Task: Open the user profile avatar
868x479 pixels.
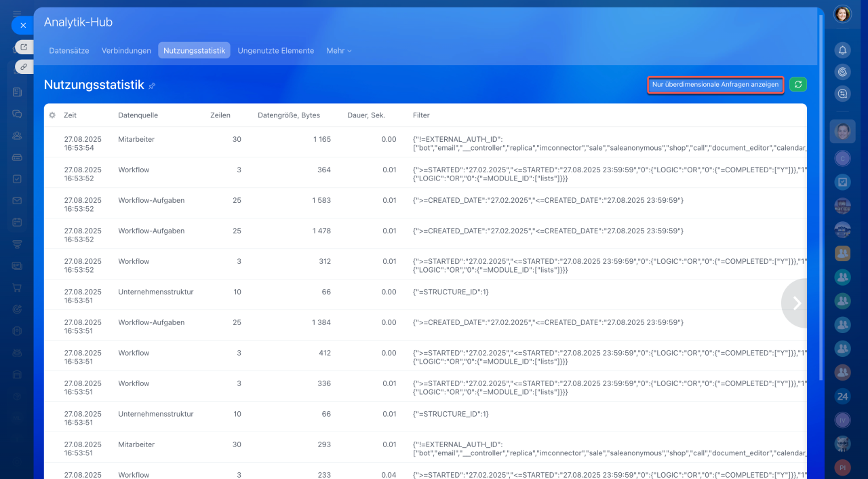Action: (842, 14)
